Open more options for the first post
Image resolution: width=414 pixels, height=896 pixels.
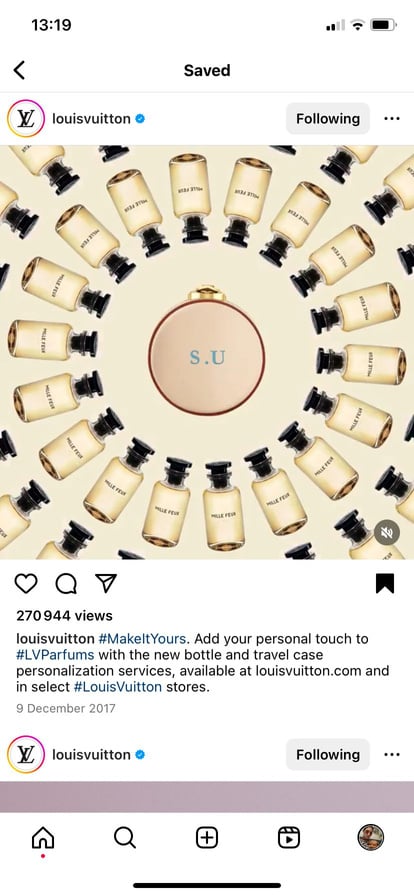click(392, 119)
